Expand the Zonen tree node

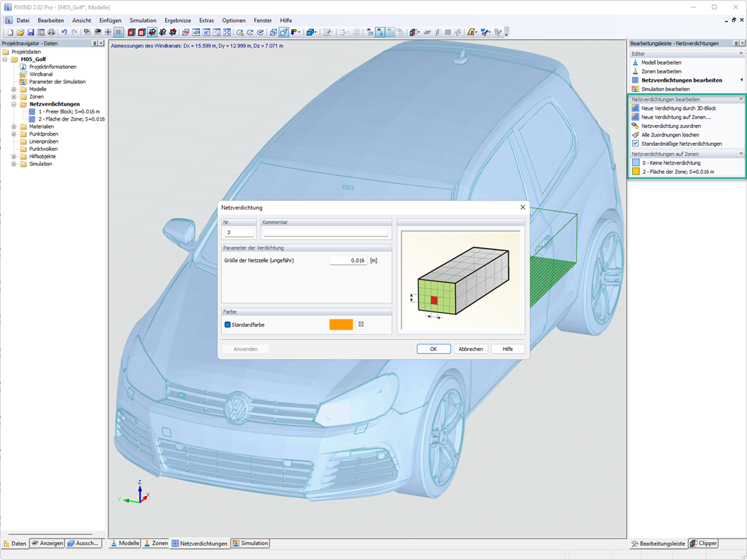(x=14, y=97)
